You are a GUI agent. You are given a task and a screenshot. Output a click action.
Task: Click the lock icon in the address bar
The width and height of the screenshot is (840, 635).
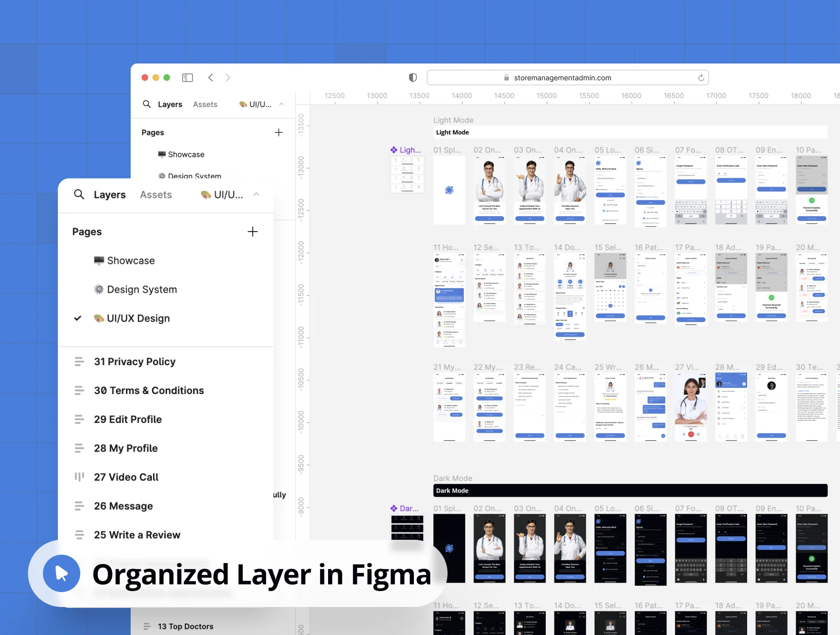coord(506,78)
